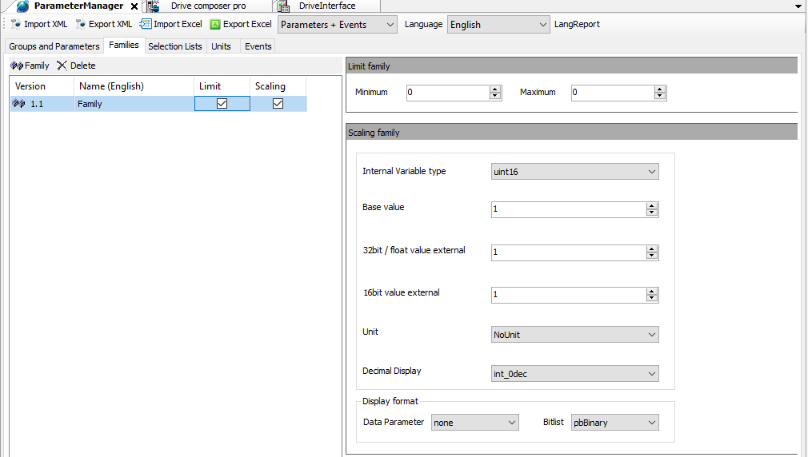
Task: Click the Maximum value field
Action: (612, 92)
